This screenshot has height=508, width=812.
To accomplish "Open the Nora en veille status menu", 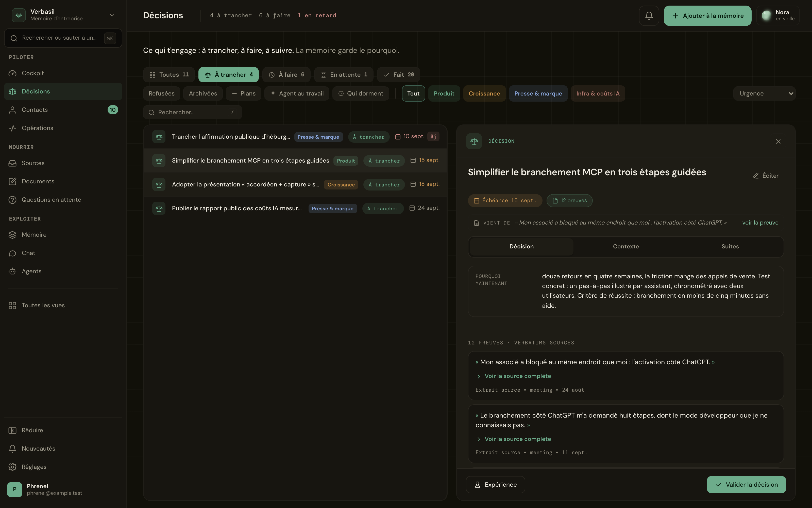I will (x=778, y=15).
